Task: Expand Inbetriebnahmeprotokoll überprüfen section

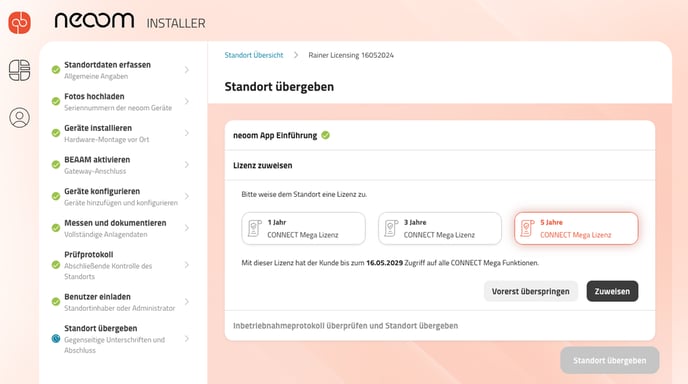Action: point(440,326)
